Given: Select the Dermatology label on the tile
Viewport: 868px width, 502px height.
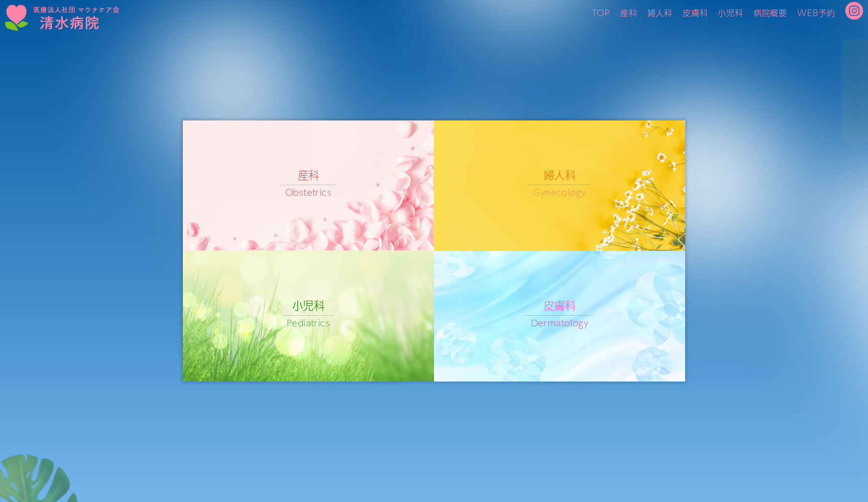Looking at the screenshot, I should 559,323.
